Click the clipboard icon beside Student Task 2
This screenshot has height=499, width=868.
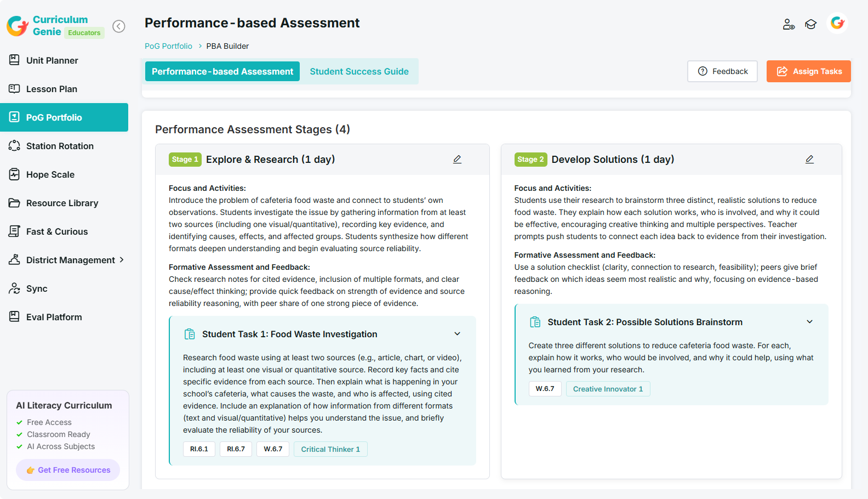(535, 322)
